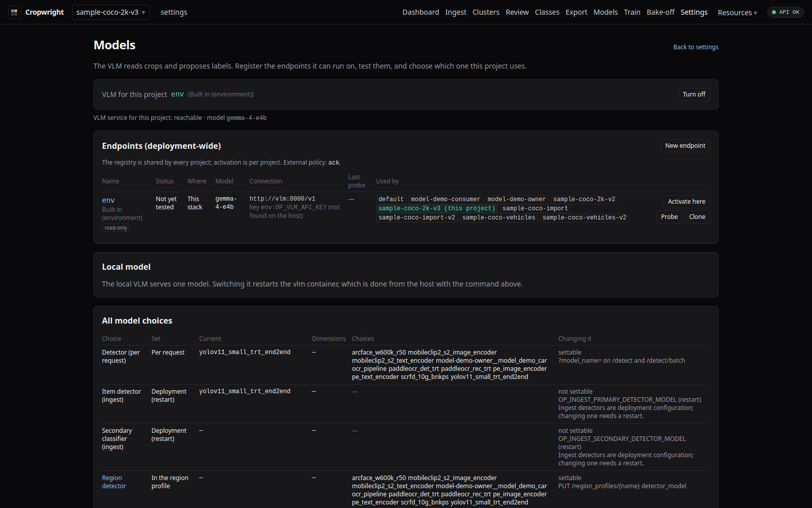
Task: Click the http://vlm:8000/v1 connection URL
Action: 282,199
